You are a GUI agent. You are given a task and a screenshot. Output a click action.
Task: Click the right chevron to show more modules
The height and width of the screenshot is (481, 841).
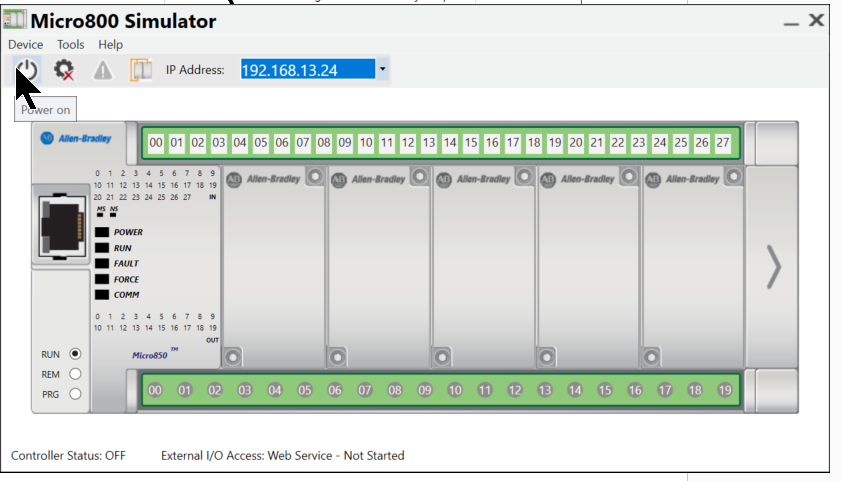coord(773,267)
